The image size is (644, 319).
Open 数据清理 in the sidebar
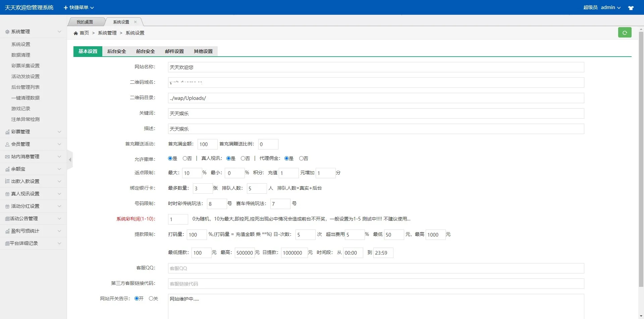click(21, 55)
